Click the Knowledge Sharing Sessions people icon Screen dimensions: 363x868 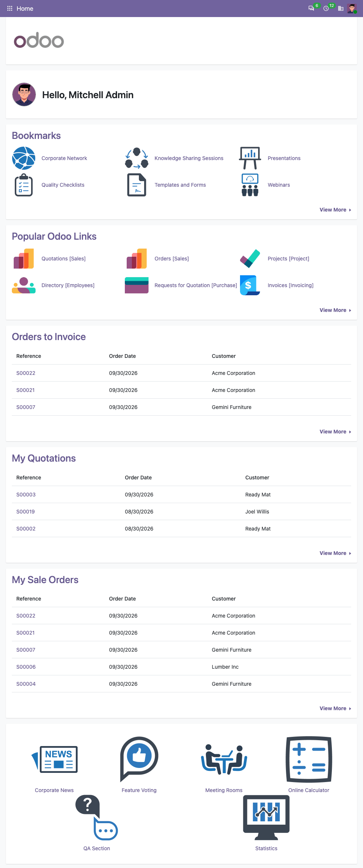(x=137, y=158)
